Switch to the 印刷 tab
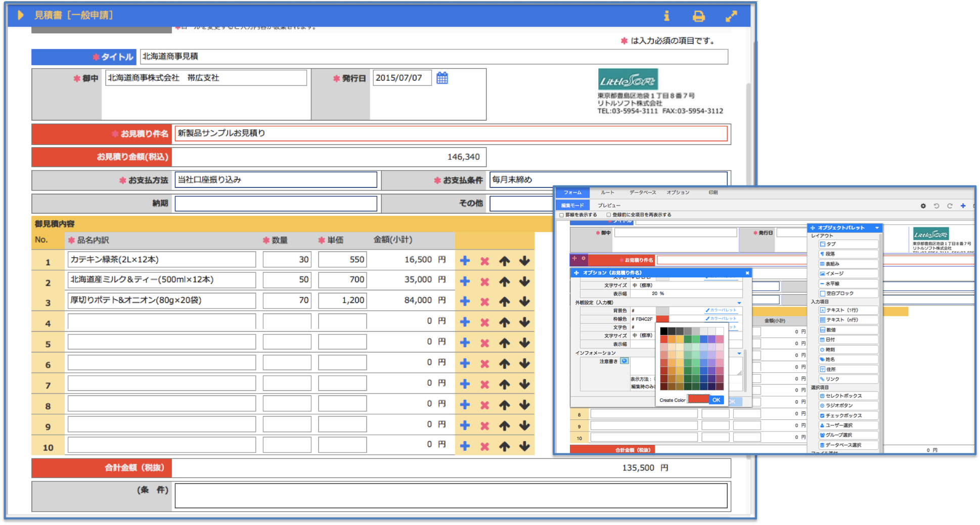Screen dimensions: 980x525 (x=713, y=193)
